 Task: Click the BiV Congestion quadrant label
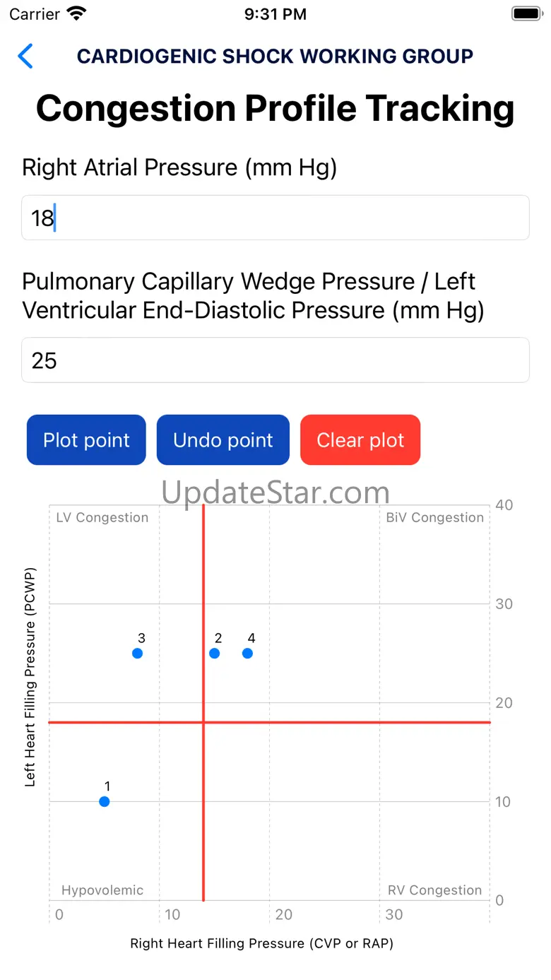click(x=435, y=517)
